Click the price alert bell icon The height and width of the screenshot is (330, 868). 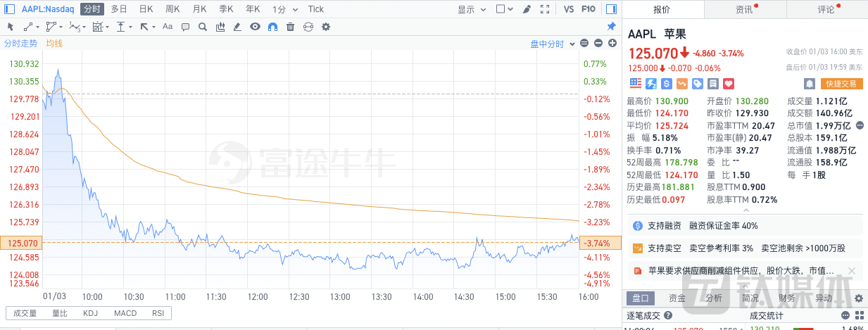click(x=809, y=84)
